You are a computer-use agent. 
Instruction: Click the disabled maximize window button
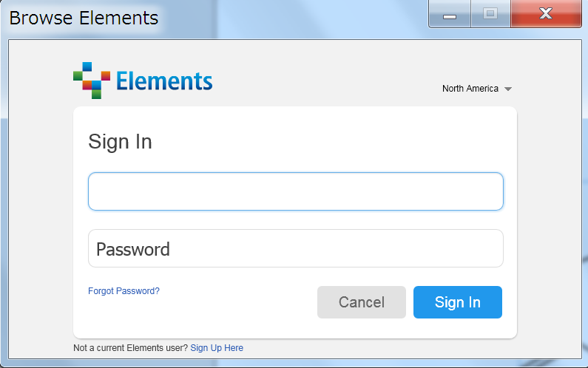coord(490,14)
